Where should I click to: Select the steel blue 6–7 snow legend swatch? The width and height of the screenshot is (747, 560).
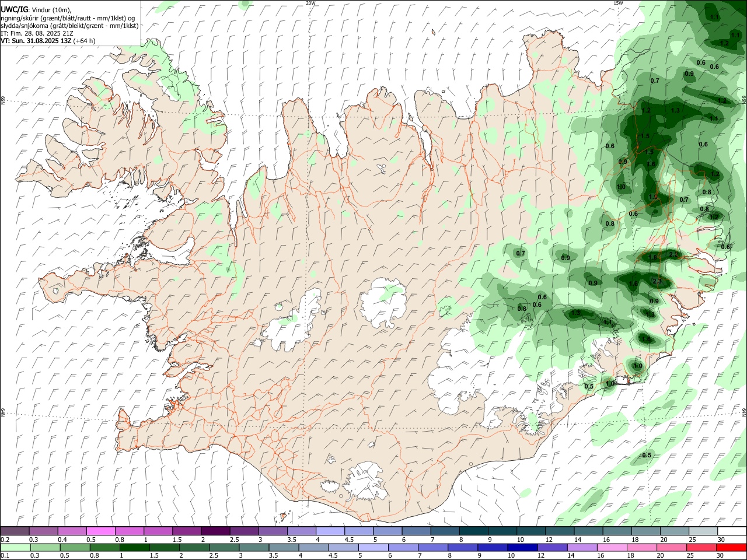(416, 531)
